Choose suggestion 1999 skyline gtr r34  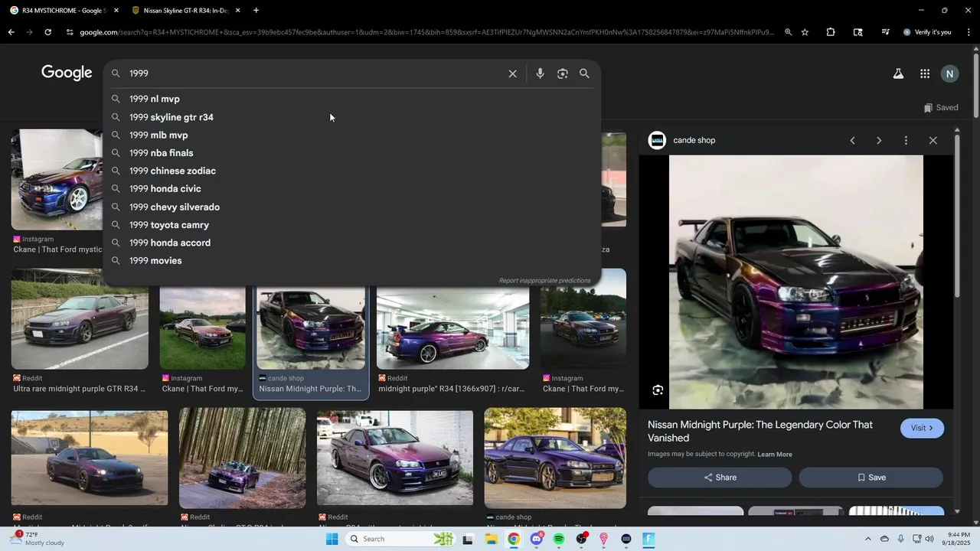[352, 117]
